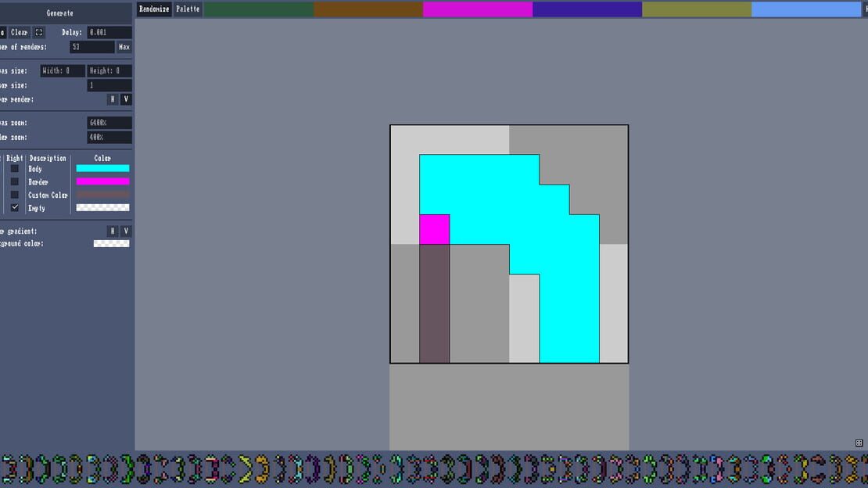The image size is (868, 488).
Task: Toggle the H button in the render row
Action: click(x=113, y=99)
